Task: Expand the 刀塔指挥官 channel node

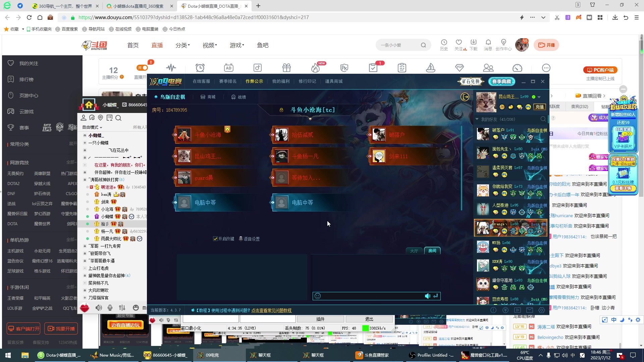Action: 85,298
